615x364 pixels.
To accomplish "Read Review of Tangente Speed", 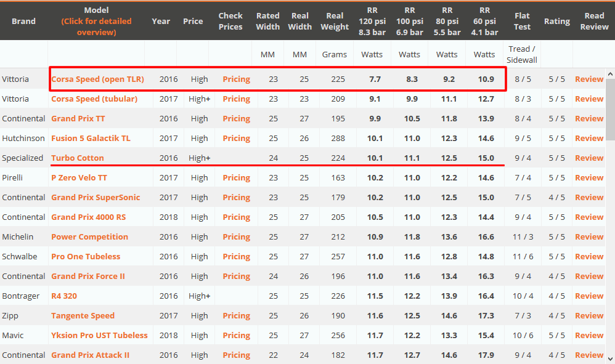I will (x=589, y=316).
